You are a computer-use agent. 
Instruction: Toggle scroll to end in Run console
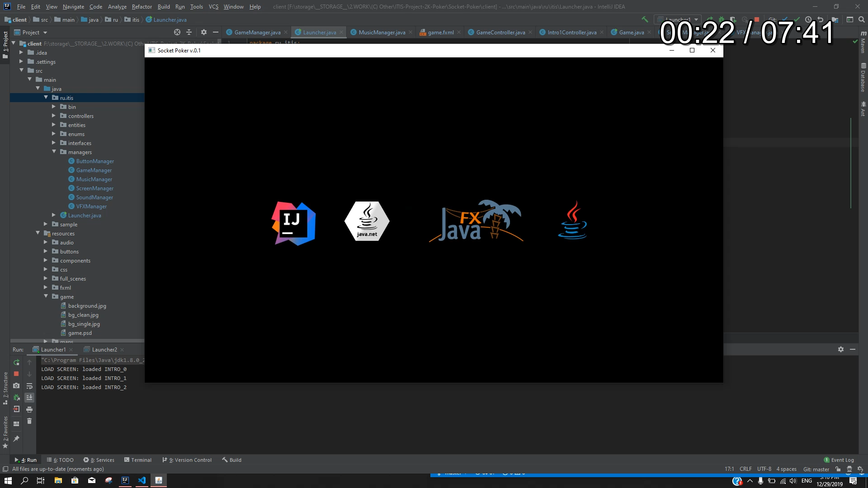29,398
